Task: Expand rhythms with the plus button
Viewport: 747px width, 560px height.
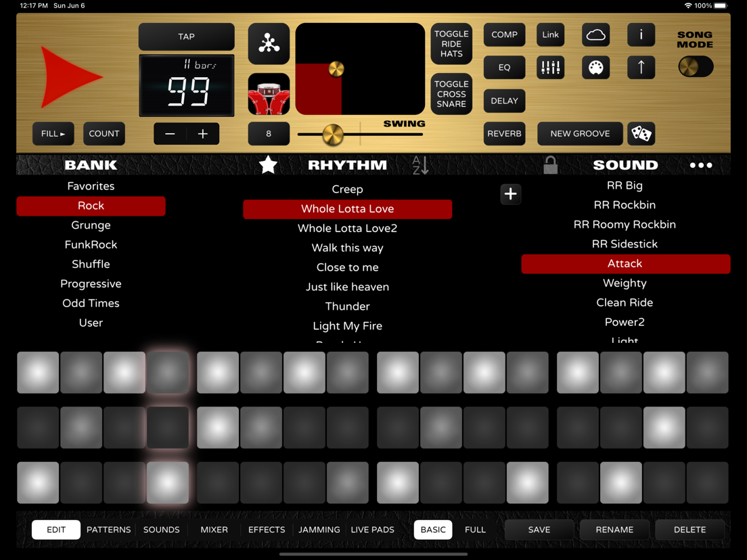Action: click(511, 194)
